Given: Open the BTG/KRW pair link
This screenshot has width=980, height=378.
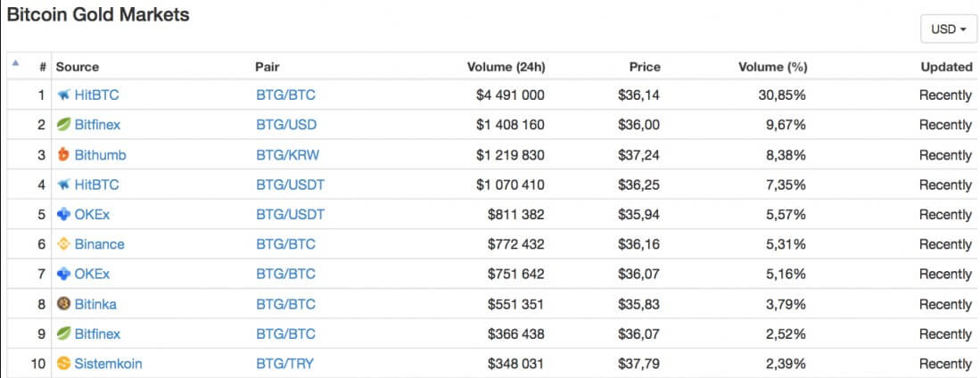Looking at the screenshot, I should click(x=287, y=155).
